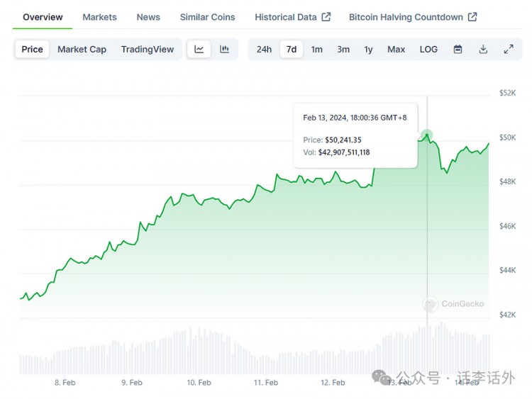The height and width of the screenshot is (399, 532).
Task: Click external link icon beside Bitcoin Halving Countdown
Action: (472, 17)
